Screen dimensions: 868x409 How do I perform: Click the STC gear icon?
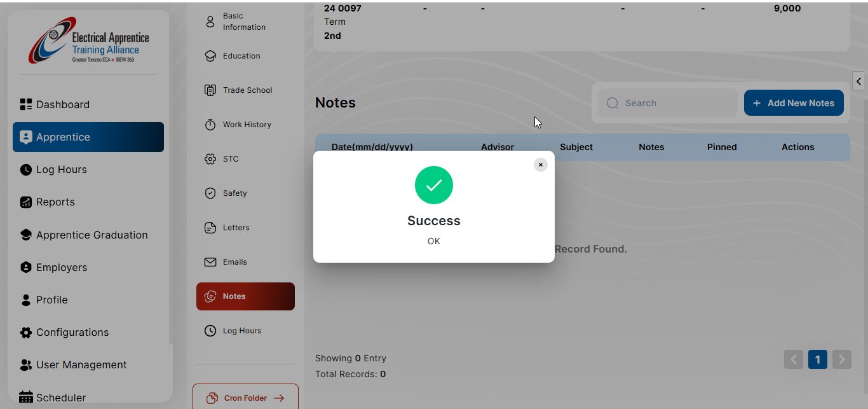pos(210,159)
